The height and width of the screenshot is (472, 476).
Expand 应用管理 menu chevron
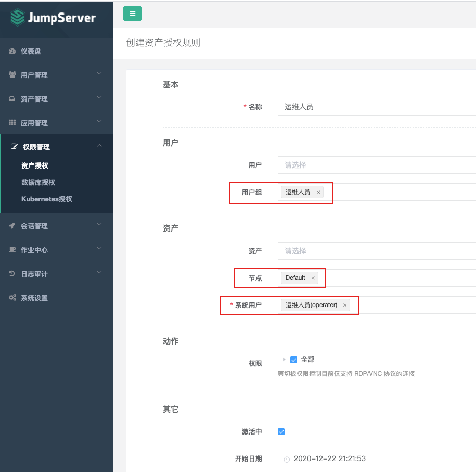[99, 121]
